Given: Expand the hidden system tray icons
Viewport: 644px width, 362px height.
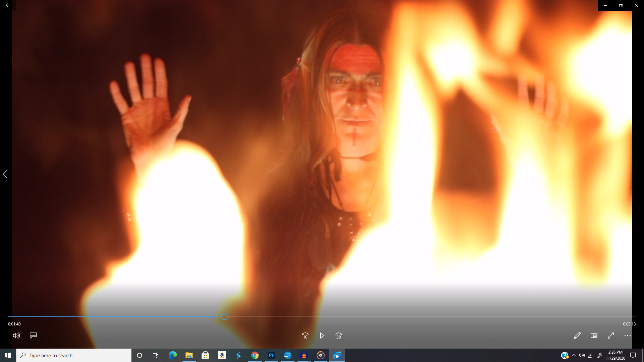Looking at the screenshot, I should click(574, 355).
